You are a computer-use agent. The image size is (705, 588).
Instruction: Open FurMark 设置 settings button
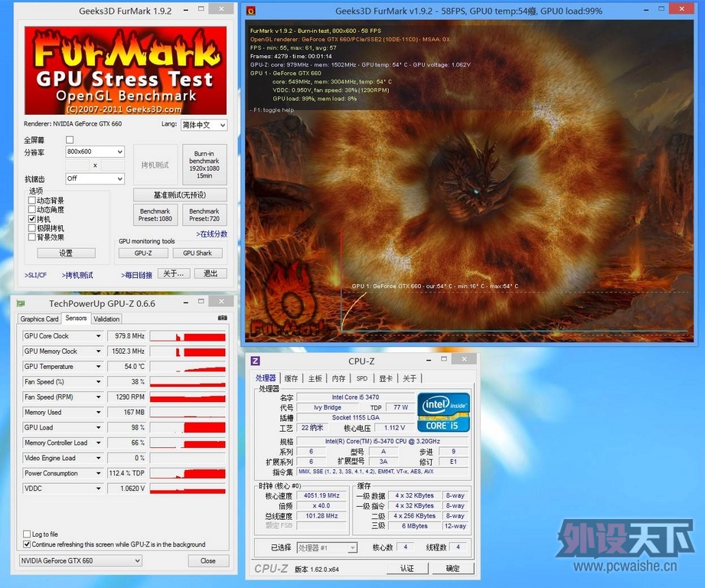pos(66,253)
